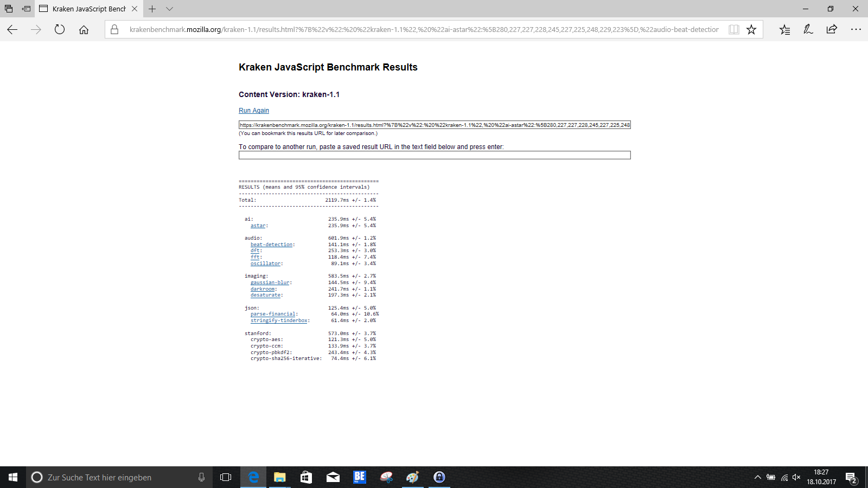Go back to the previous page
This screenshot has height=488, width=868.
click(12, 30)
